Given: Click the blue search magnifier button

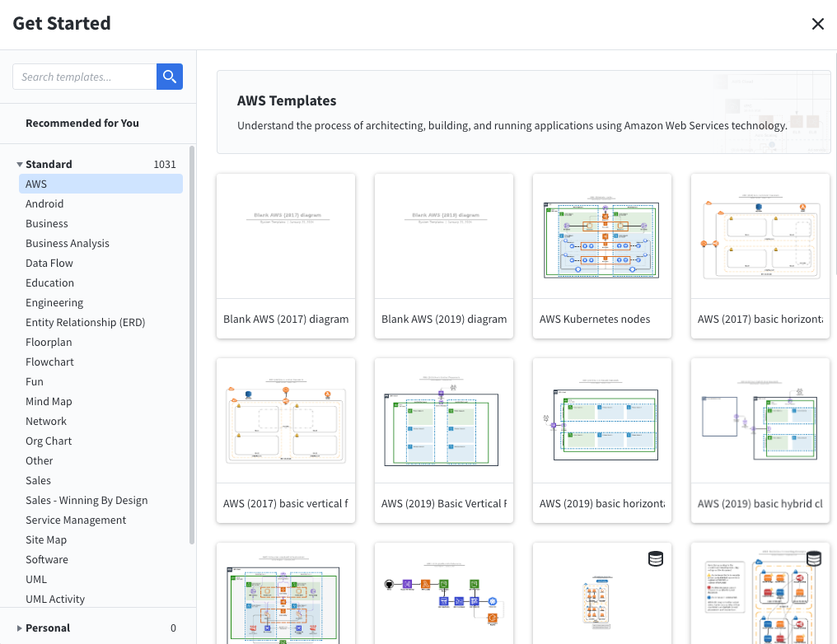Looking at the screenshot, I should click(170, 77).
